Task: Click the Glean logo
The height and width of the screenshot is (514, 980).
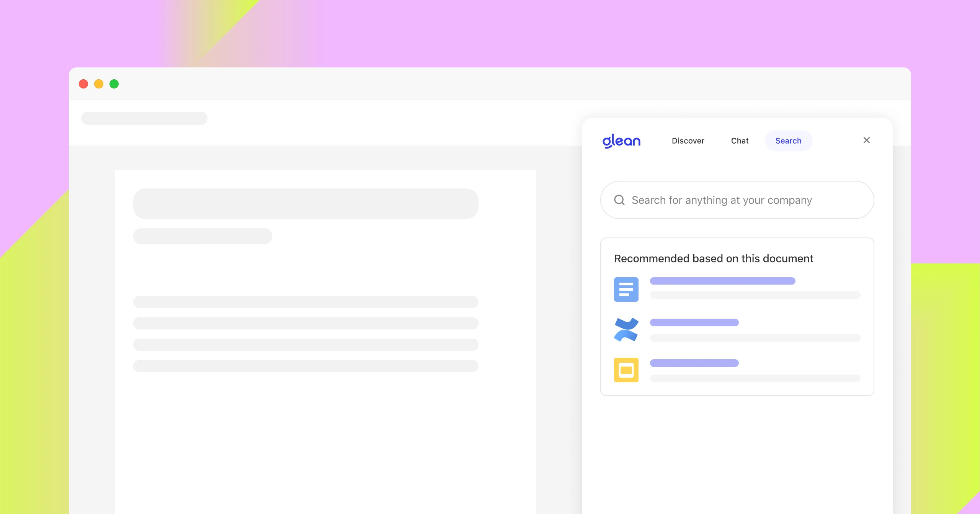Action: tap(621, 141)
